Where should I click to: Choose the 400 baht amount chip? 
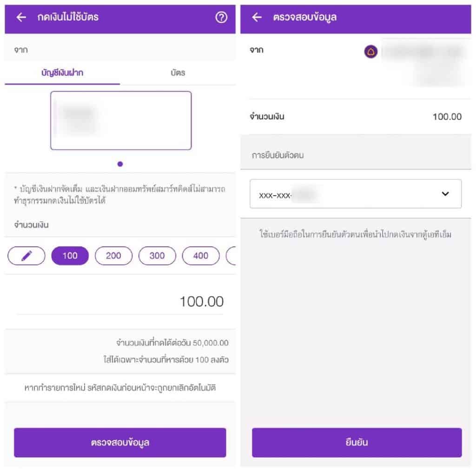point(200,256)
